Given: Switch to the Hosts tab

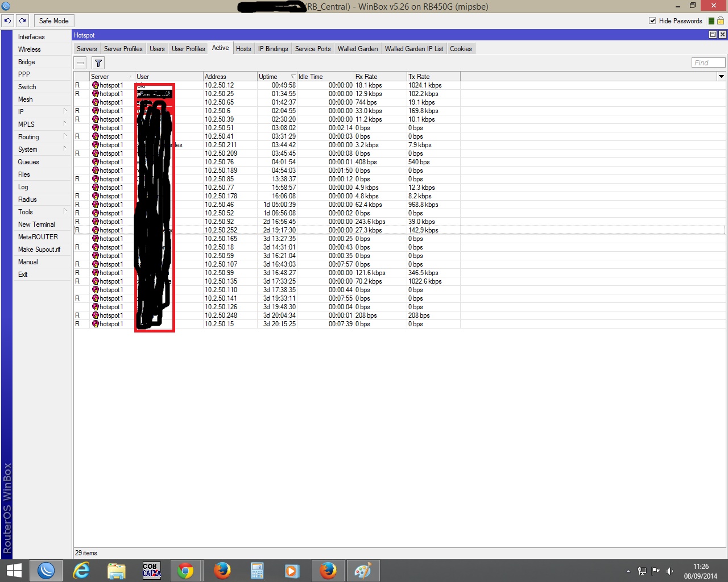Looking at the screenshot, I should 243,49.
